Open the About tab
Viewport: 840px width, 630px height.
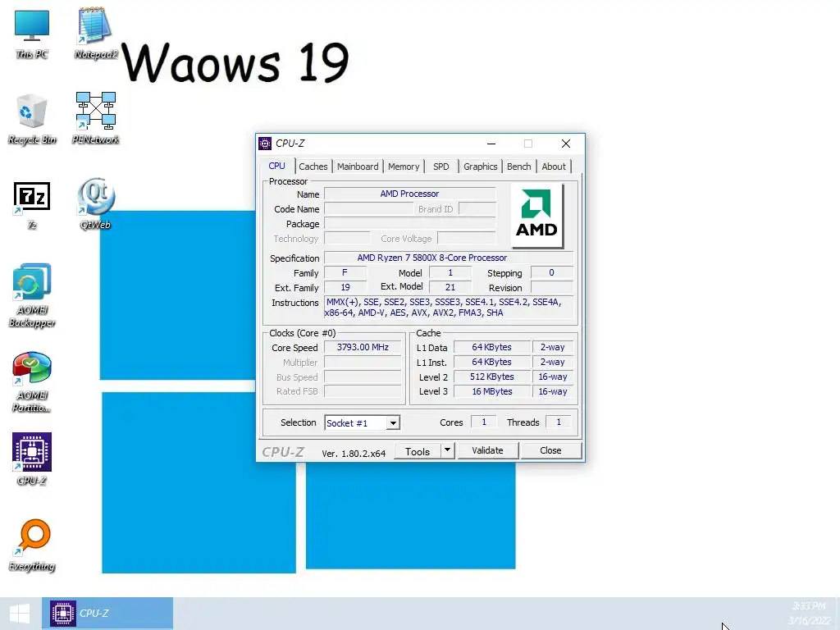pos(554,167)
